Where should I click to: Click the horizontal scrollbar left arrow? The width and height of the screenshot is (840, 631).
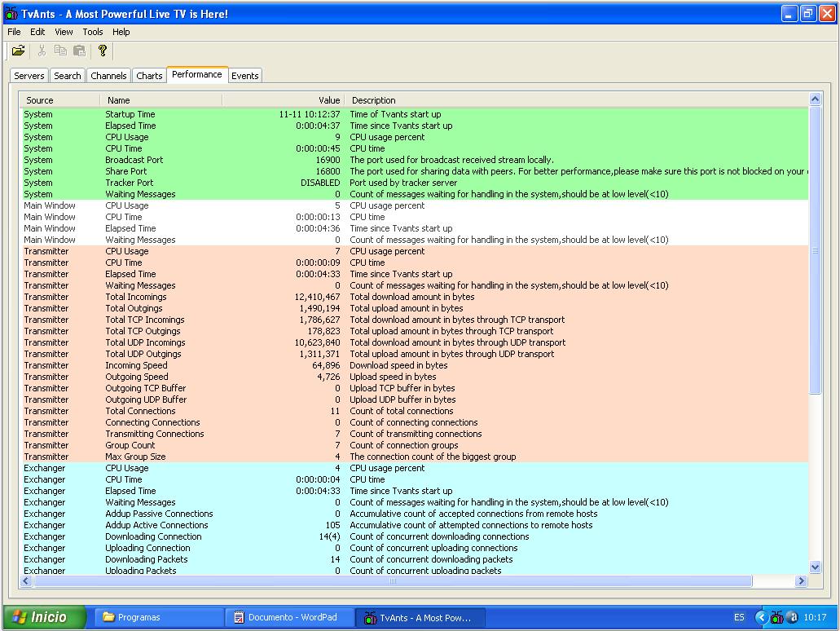coord(26,580)
